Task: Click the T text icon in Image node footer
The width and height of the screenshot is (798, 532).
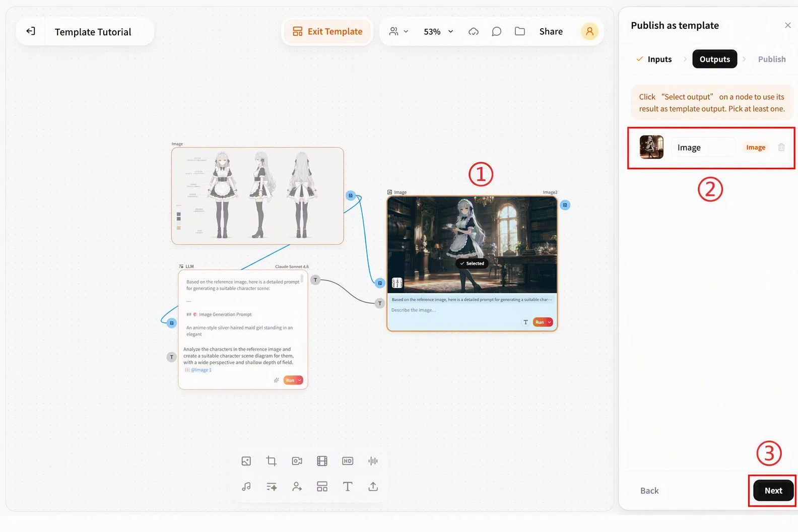Action: (525, 322)
